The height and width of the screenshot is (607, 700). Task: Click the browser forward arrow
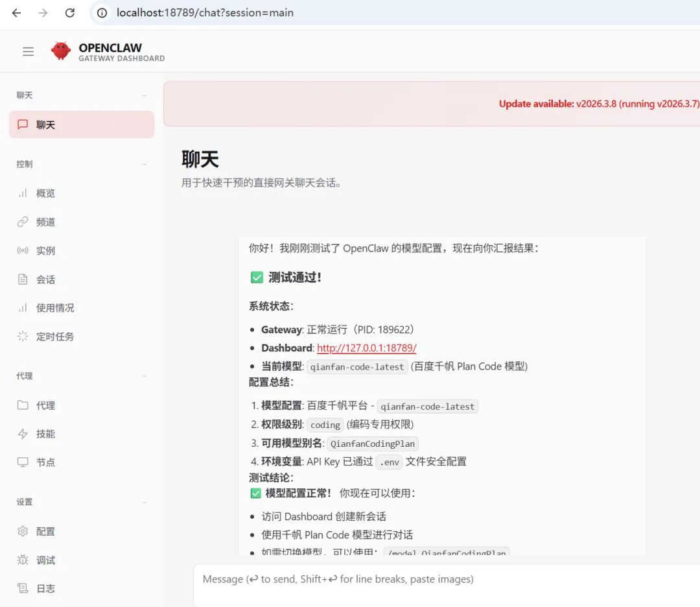click(43, 13)
